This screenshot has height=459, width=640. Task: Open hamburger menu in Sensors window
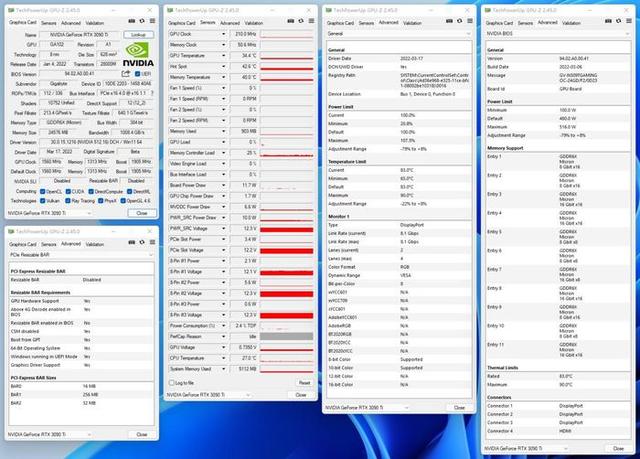click(x=311, y=21)
